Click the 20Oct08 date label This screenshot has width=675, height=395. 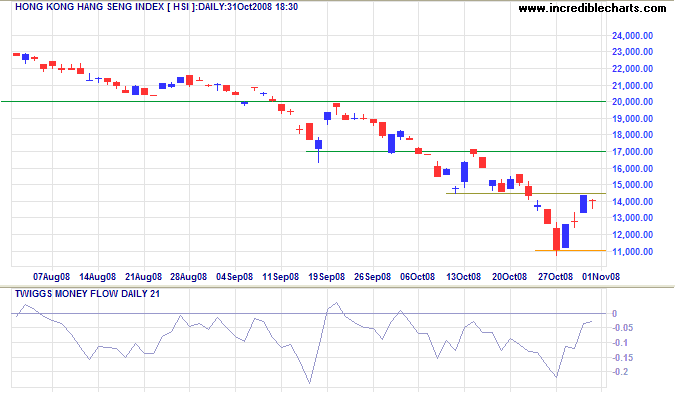pyautogui.click(x=510, y=277)
